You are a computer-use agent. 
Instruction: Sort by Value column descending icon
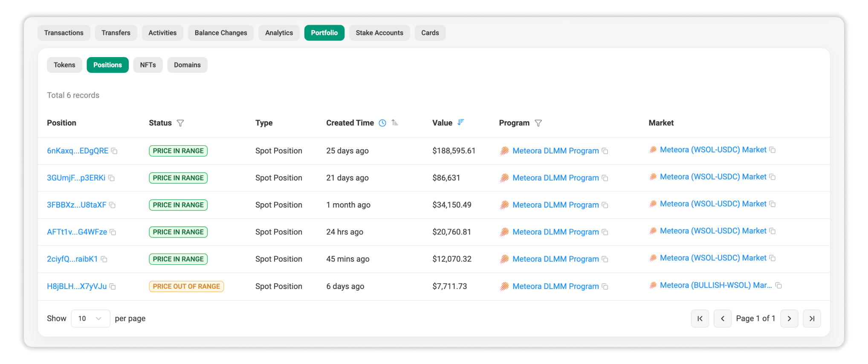click(x=460, y=122)
